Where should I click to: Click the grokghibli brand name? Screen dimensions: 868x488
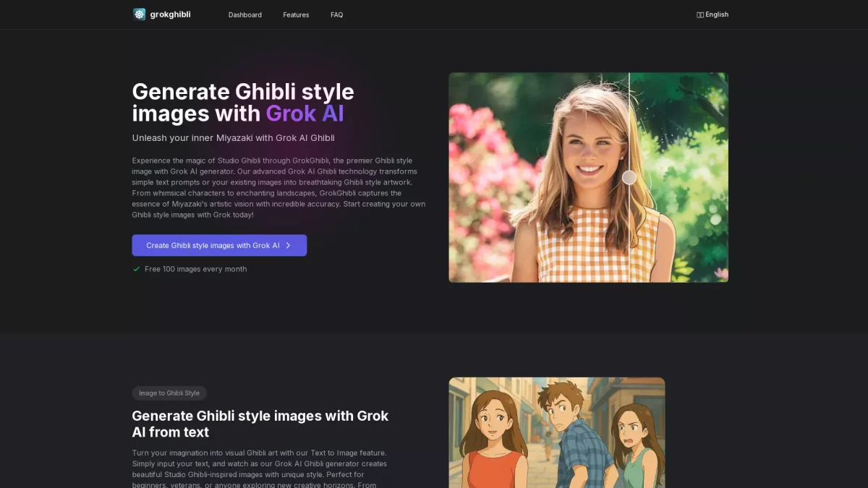point(170,14)
